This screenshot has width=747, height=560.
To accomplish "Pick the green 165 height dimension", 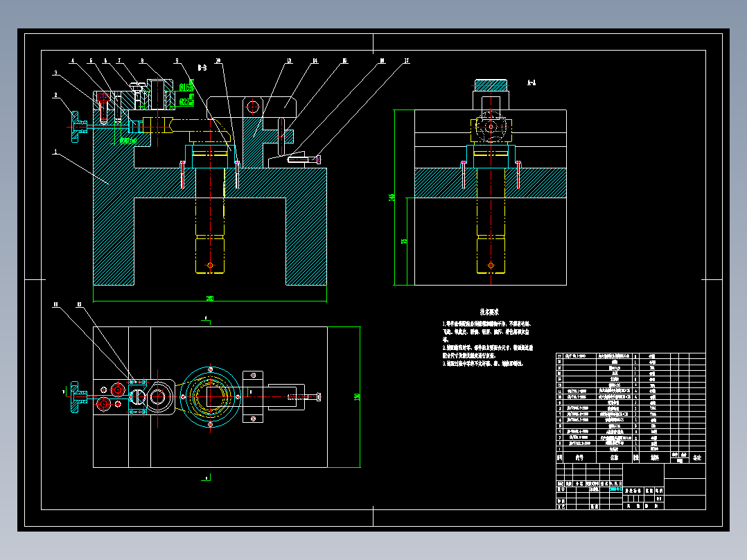I will 392,197.
